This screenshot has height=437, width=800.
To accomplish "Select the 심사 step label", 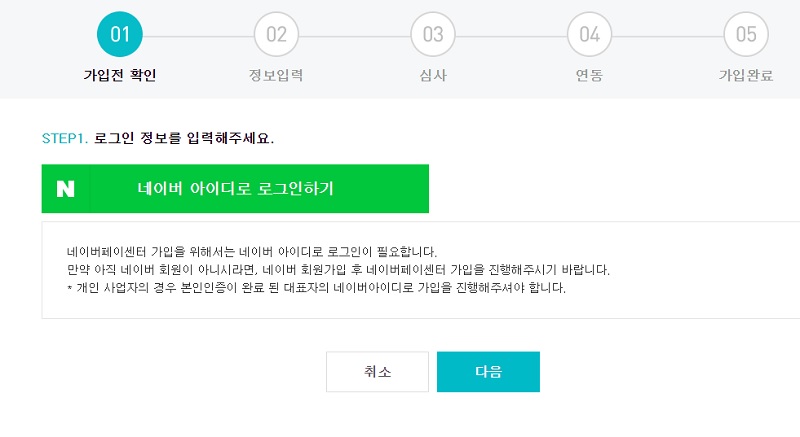I will (433, 76).
